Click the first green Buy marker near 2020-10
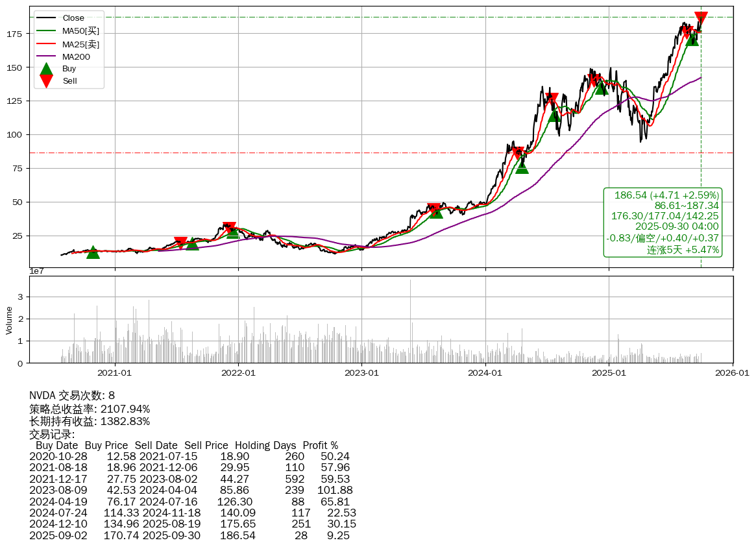 coord(93,252)
